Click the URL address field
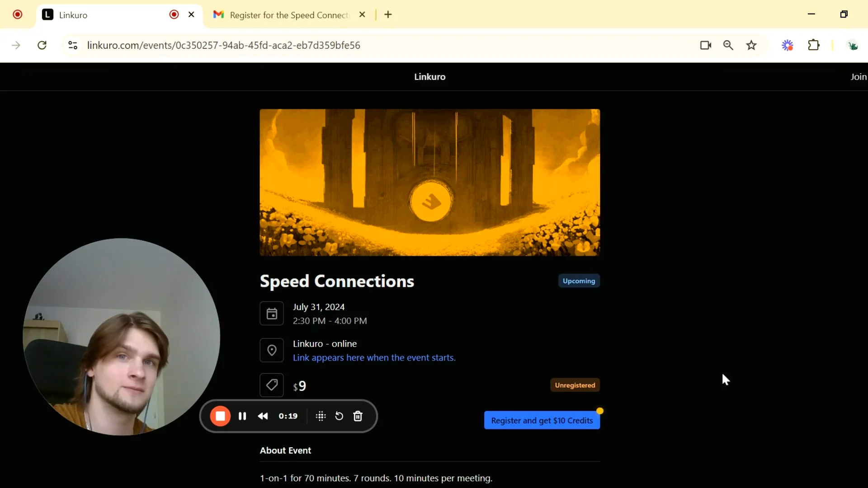868x488 pixels. pyautogui.click(x=316, y=45)
